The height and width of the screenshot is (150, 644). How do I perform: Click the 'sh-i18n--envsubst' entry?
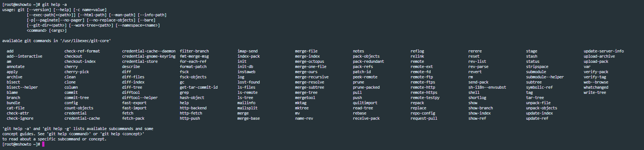tap(487, 87)
